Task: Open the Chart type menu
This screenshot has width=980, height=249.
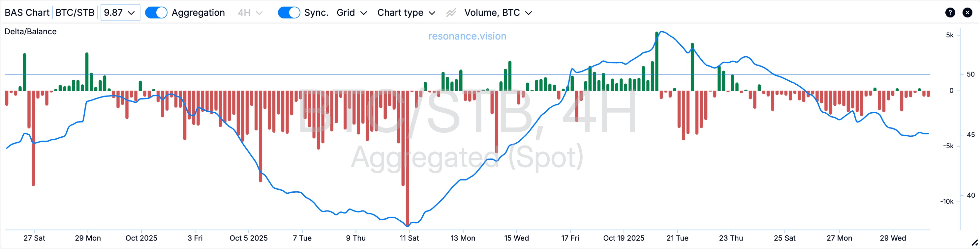Action: click(x=406, y=13)
